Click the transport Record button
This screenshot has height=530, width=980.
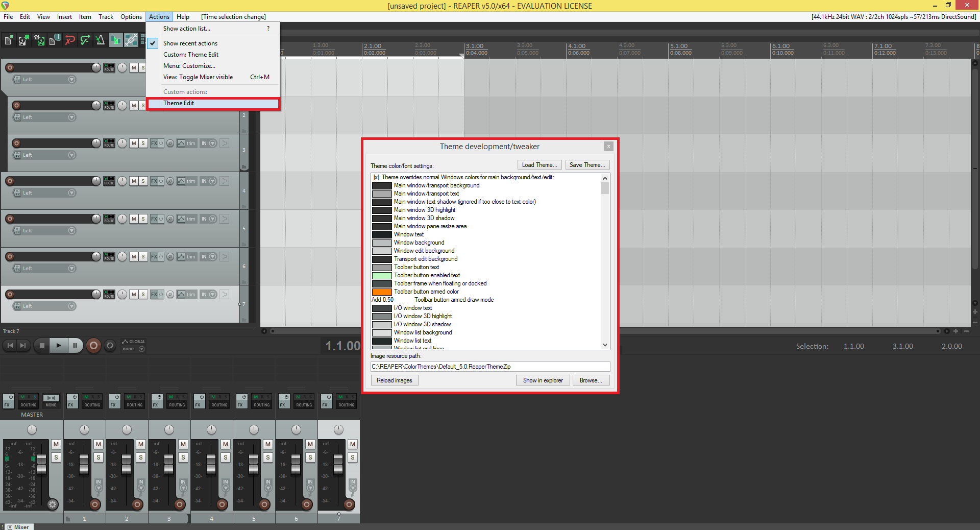tap(93, 346)
